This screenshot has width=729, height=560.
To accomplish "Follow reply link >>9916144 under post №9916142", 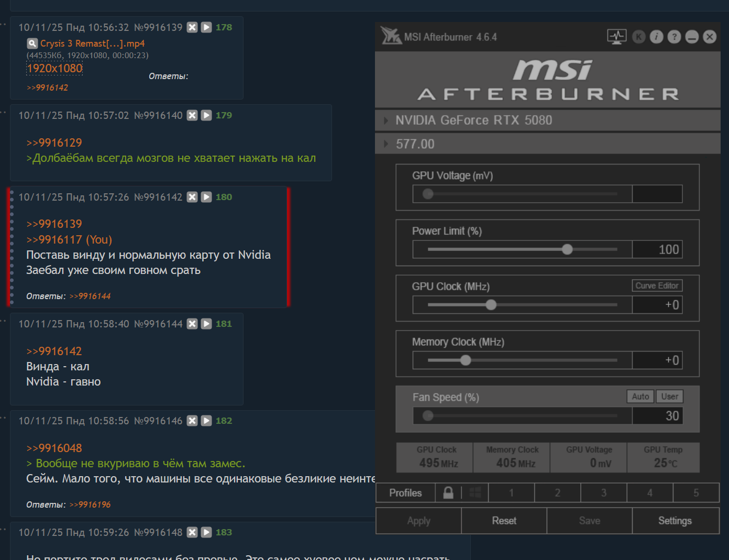I will (90, 296).
